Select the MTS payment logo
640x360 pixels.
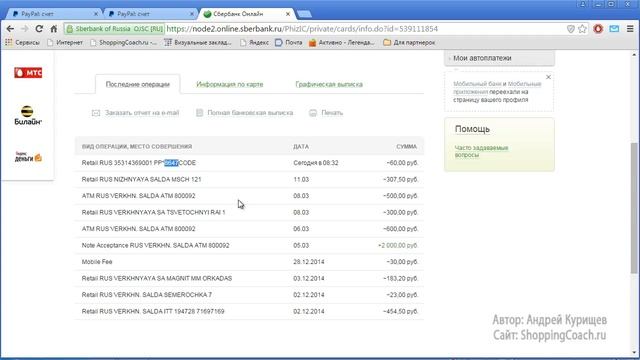(28, 73)
